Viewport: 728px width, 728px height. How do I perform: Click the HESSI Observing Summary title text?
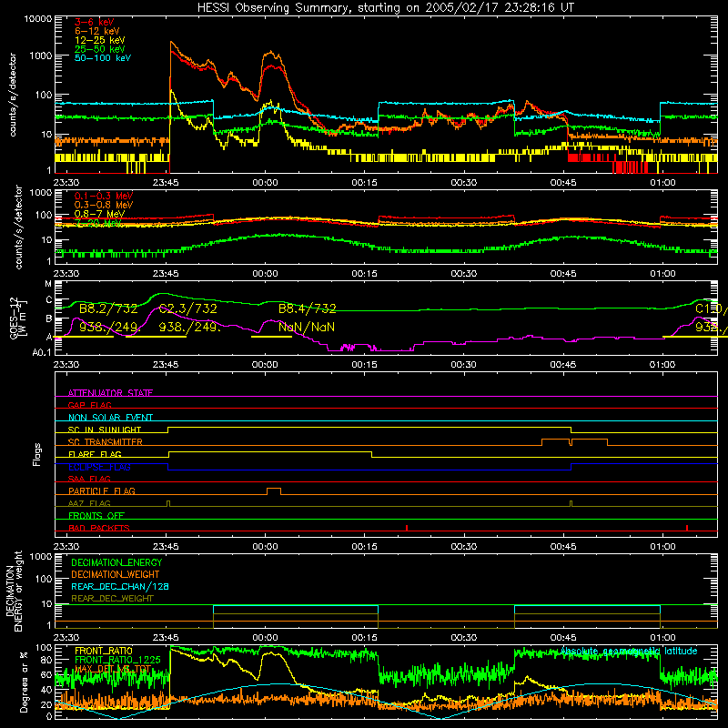(x=386, y=8)
